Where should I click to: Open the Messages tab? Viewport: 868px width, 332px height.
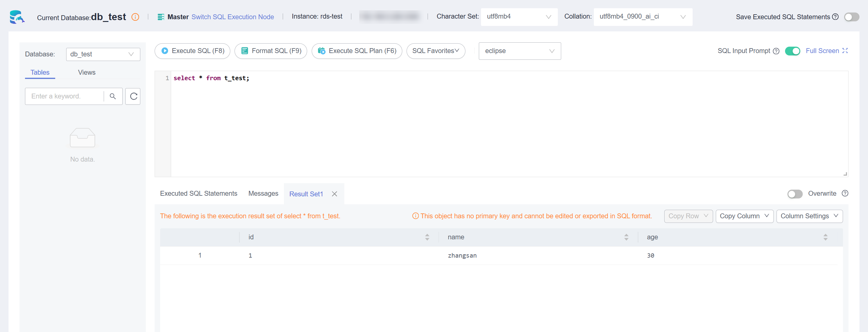pyautogui.click(x=263, y=194)
